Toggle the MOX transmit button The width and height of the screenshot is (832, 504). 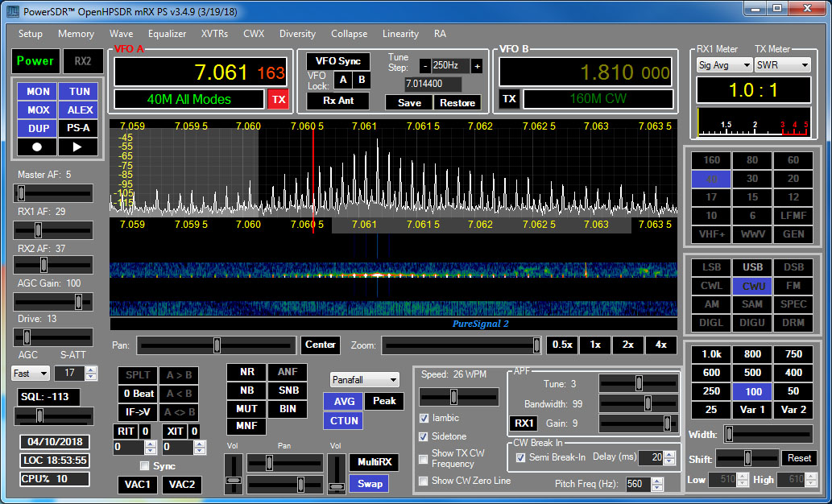point(38,109)
